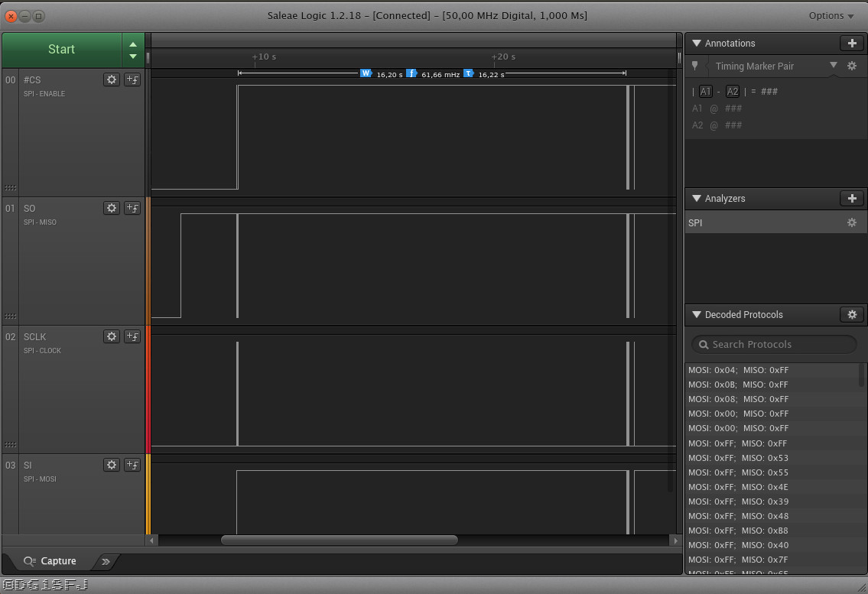This screenshot has width=868, height=594.
Task: Click trigger button on SO channel
Action: [x=132, y=208]
